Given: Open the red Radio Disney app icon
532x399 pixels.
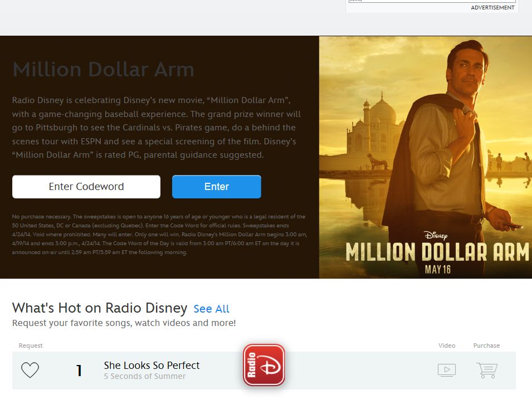Looking at the screenshot, I should 264,365.
